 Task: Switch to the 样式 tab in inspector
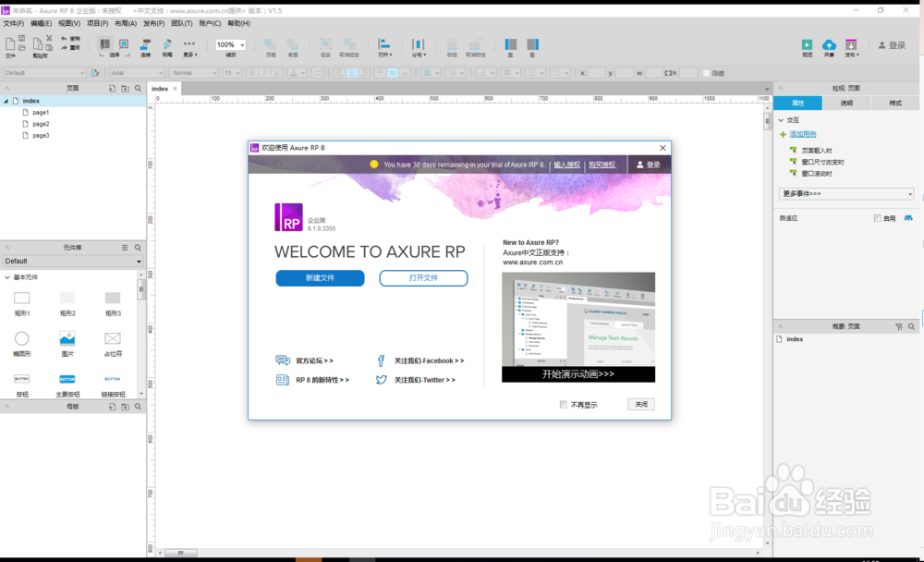895,104
